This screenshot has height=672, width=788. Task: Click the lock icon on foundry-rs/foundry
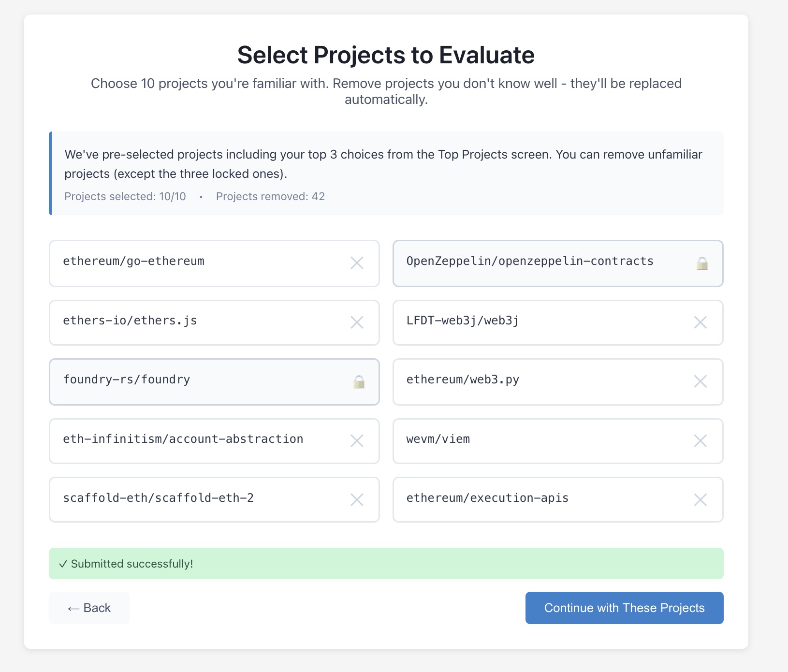click(359, 382)
